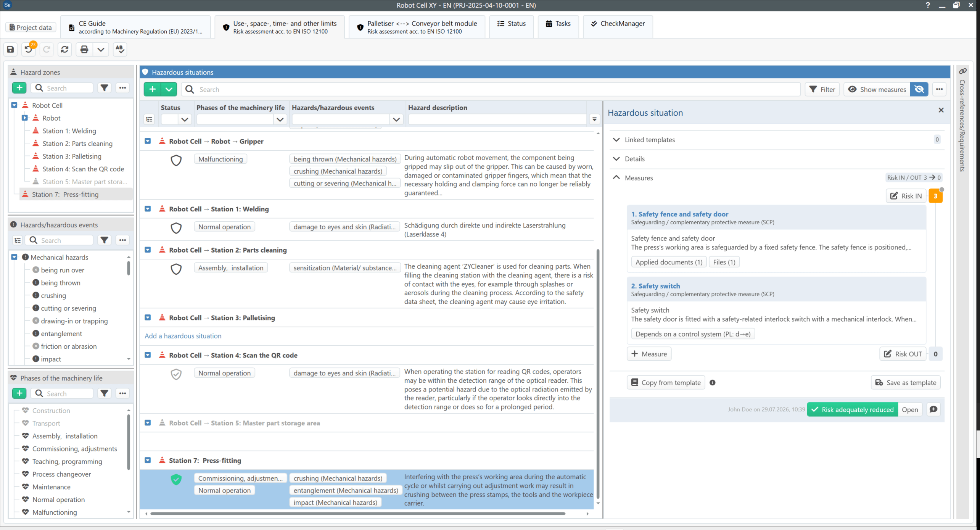Open more options in Hazards/hazardous events panel
Viewport: 980px width, 530px height.
point(122,240)
